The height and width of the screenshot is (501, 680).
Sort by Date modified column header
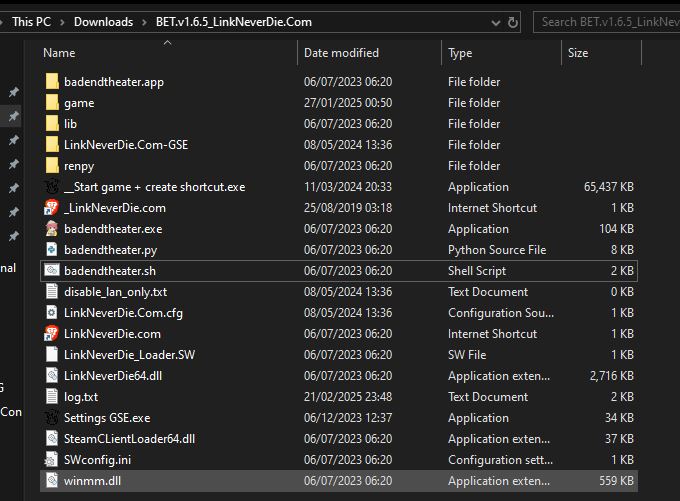(341, 53)
